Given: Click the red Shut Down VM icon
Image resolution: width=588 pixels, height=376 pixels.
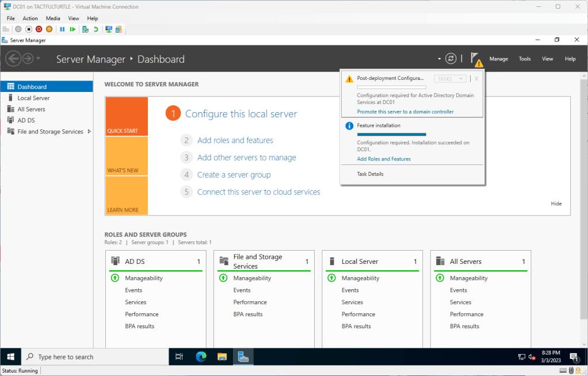Looking at the screenshot, I should 39,29.
